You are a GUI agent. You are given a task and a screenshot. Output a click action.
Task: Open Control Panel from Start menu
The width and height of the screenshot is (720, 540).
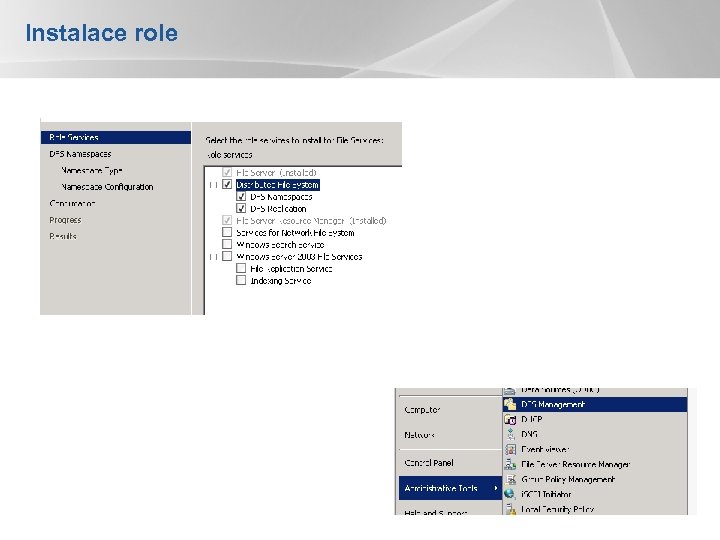coord(429,463)
